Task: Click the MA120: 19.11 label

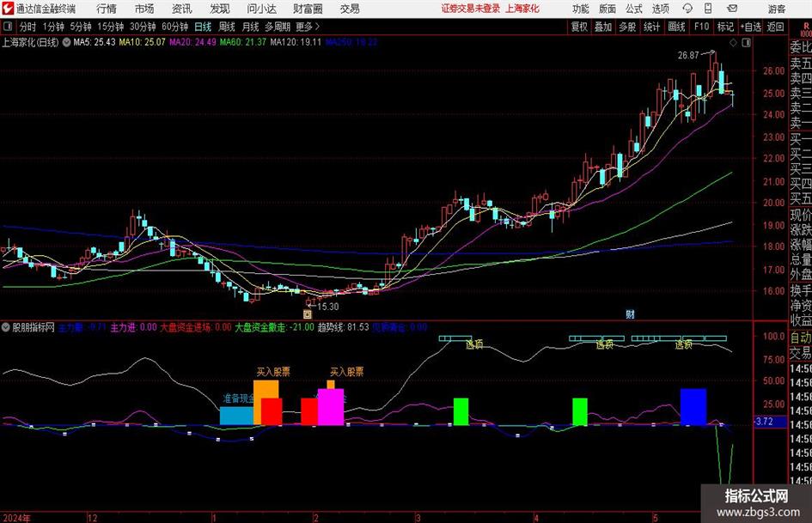Action: click(296, 42)
